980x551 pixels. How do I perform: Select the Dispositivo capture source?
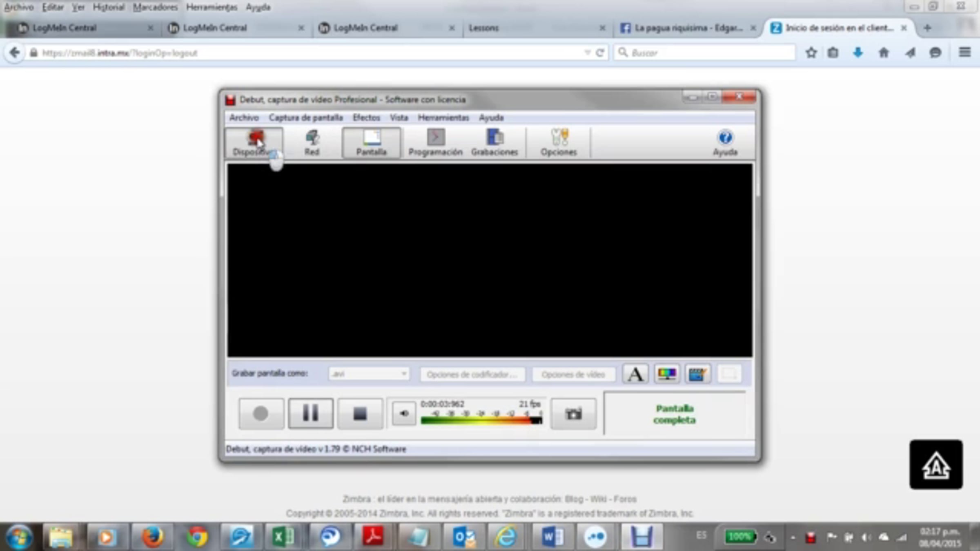coord(254,142)
